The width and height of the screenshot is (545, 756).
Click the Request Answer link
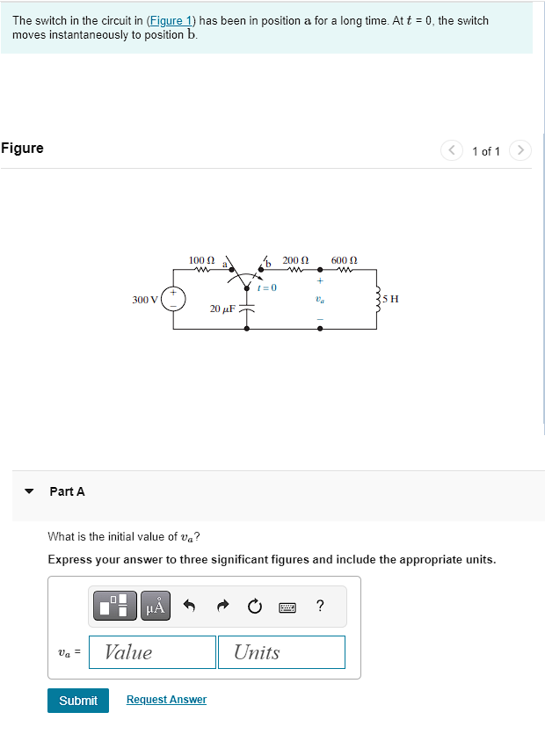coord(165,699)
